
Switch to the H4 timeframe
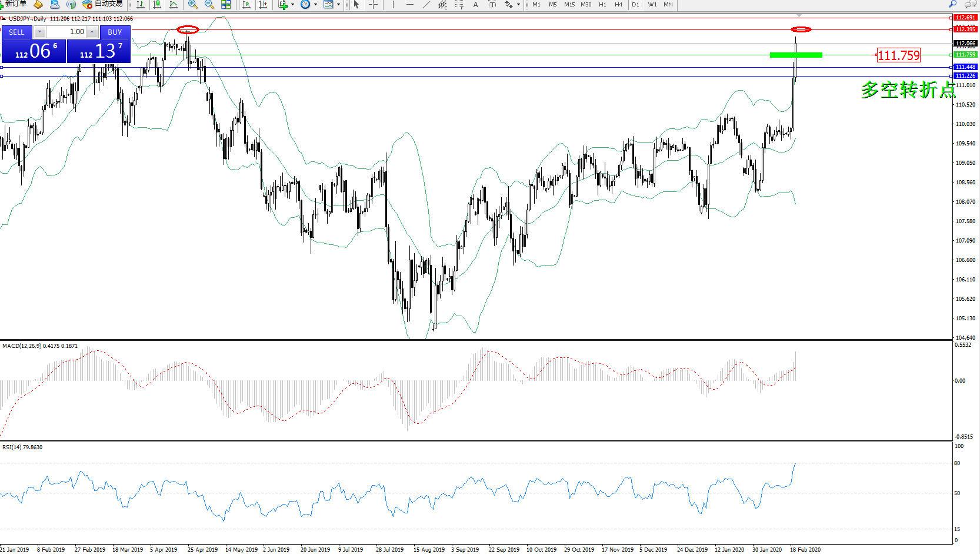[x=618, y=5]
